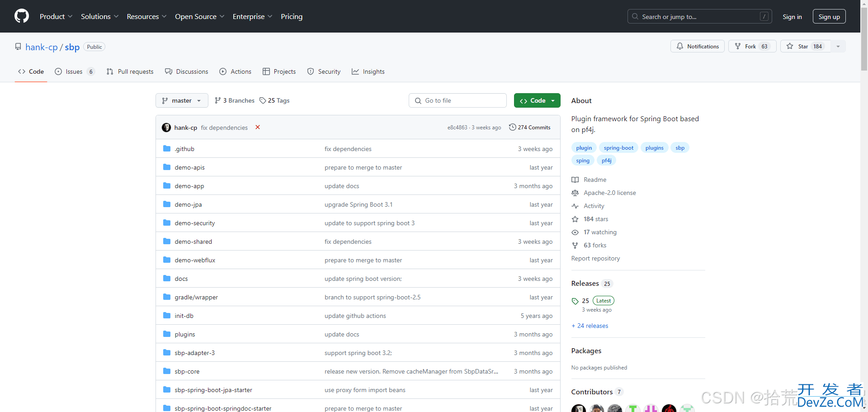Click the demo-apis folder icon
Image resolution: width=868 pixels, height=412 pixels.
[167, 167]
